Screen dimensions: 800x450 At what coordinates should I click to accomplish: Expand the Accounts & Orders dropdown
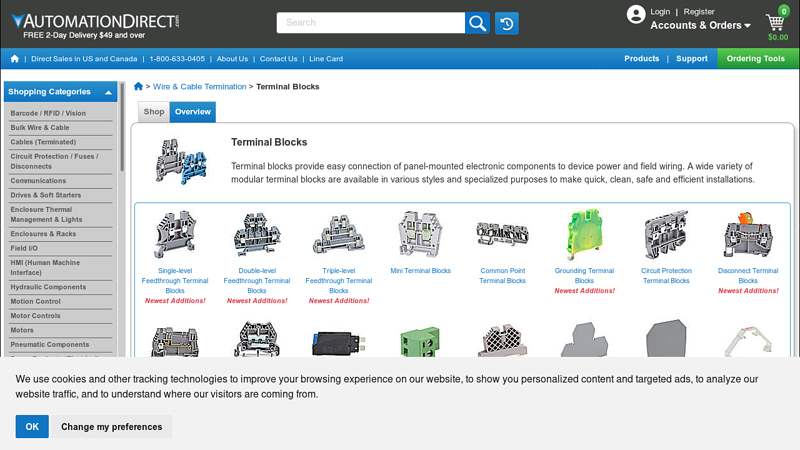(x=700, y=26)
